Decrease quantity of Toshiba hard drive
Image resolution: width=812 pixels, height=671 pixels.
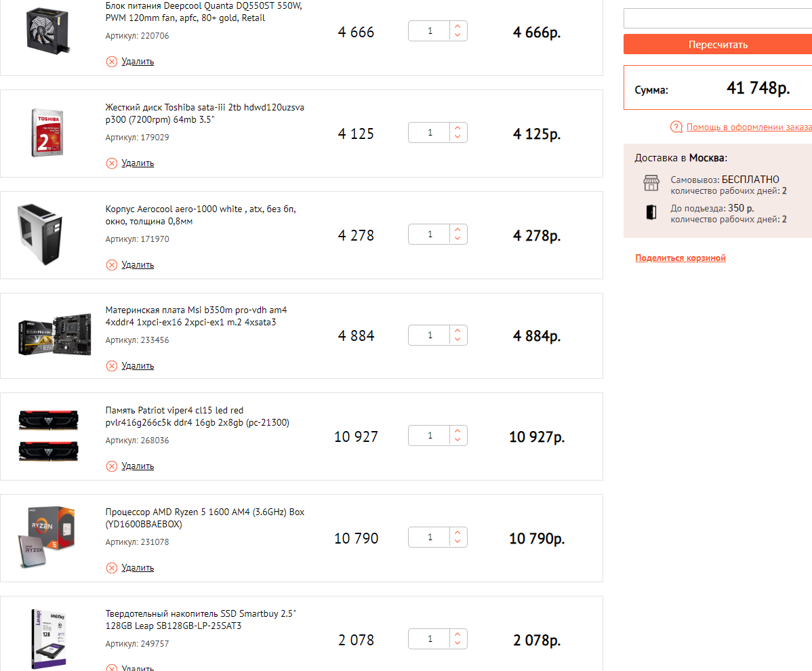click(x=458, y=138)
